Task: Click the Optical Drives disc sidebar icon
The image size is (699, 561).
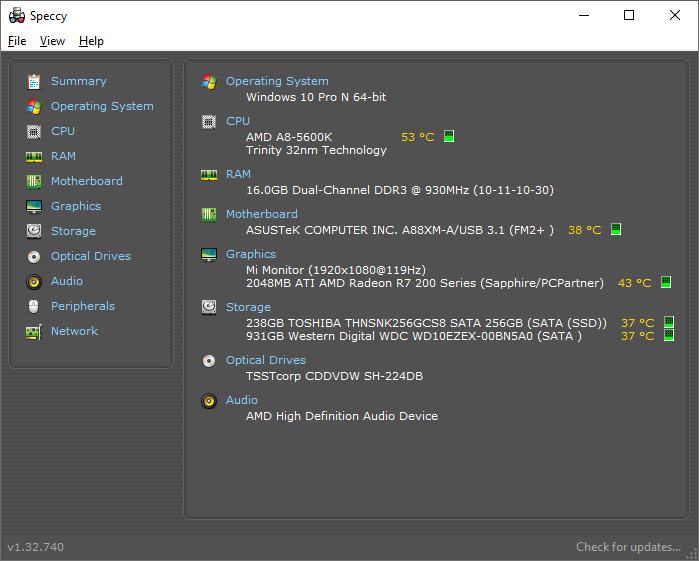Action: coord(34,256)
